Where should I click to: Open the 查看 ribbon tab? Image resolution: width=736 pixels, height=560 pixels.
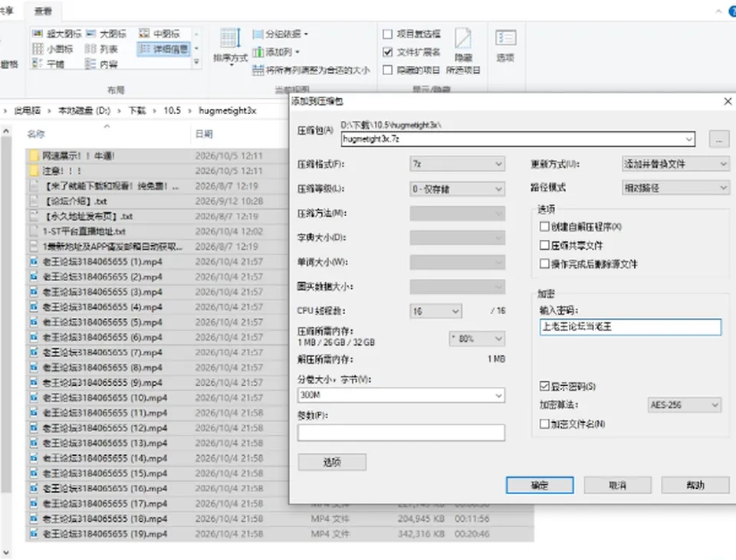pyautogui.click(x=43, y=11)
